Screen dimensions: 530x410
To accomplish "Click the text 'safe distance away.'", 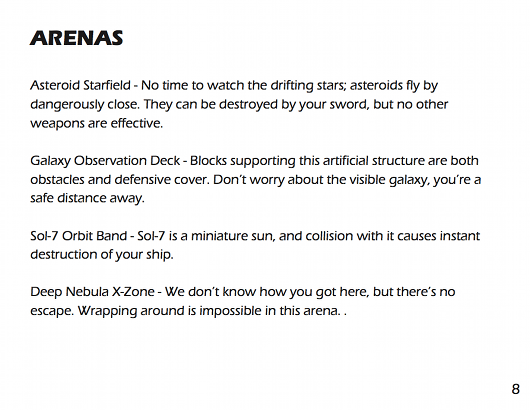I will point(88,198).
